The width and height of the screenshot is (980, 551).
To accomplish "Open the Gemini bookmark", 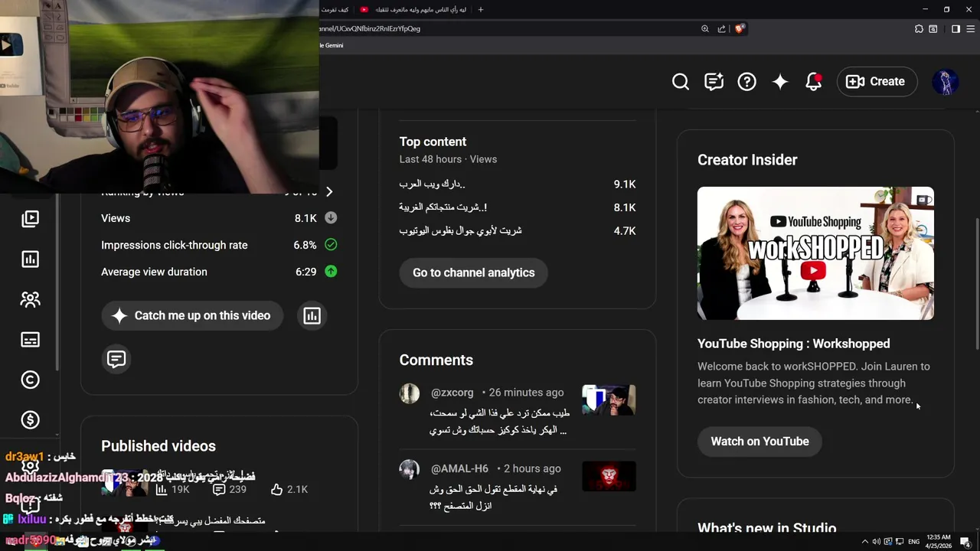I will coord(332,45).
